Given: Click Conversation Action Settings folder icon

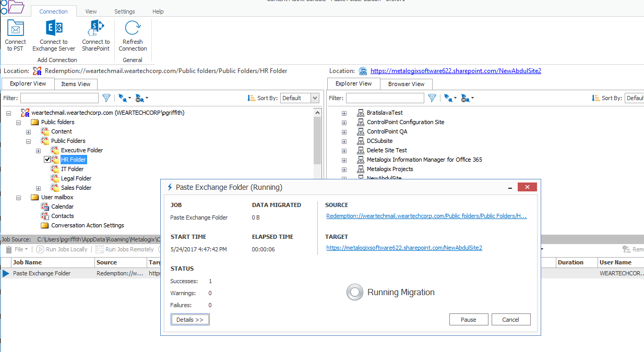Looking at the screenshot, I should pos(45,225).
